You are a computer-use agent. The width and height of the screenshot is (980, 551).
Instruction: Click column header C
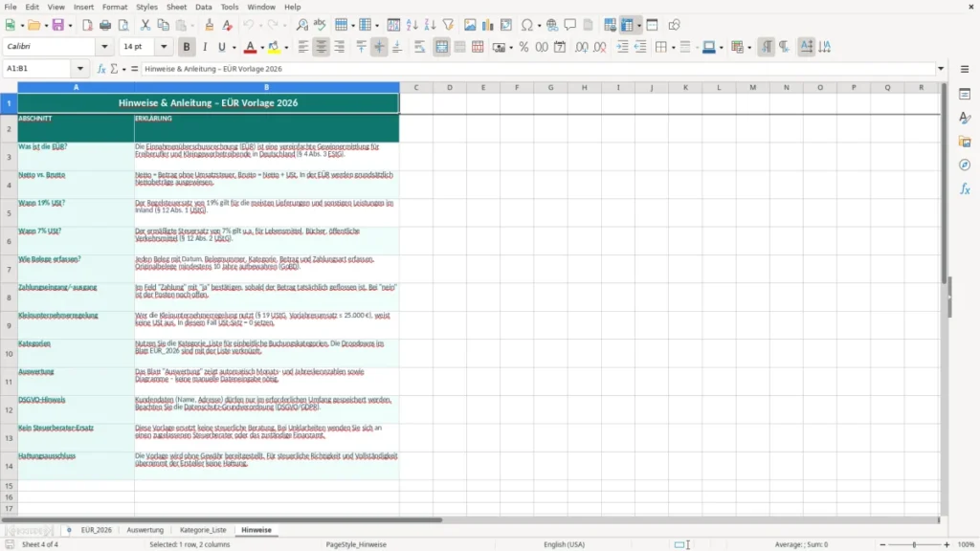[x=415, y=87]
